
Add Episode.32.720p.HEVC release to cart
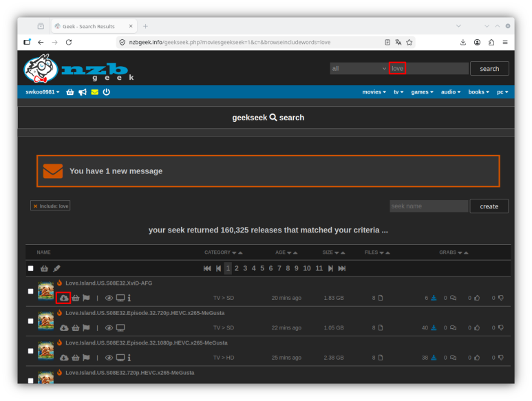76,328
